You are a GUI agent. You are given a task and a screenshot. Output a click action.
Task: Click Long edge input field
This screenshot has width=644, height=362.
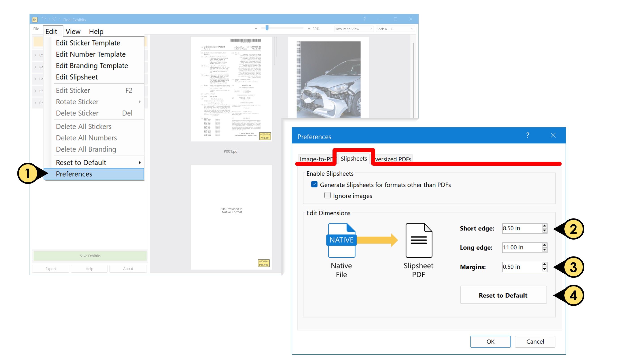(x=522, y=248)
